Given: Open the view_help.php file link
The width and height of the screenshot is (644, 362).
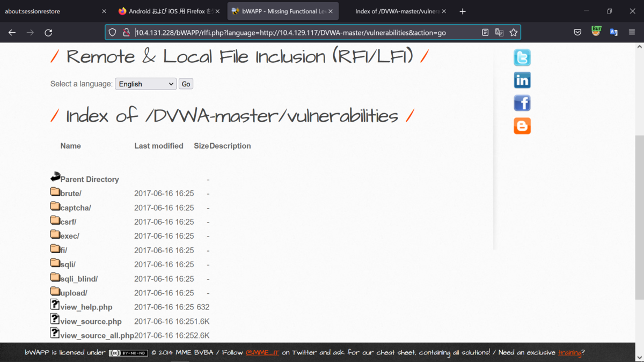Looking at the screenshot, I should (x=86, y=307).
